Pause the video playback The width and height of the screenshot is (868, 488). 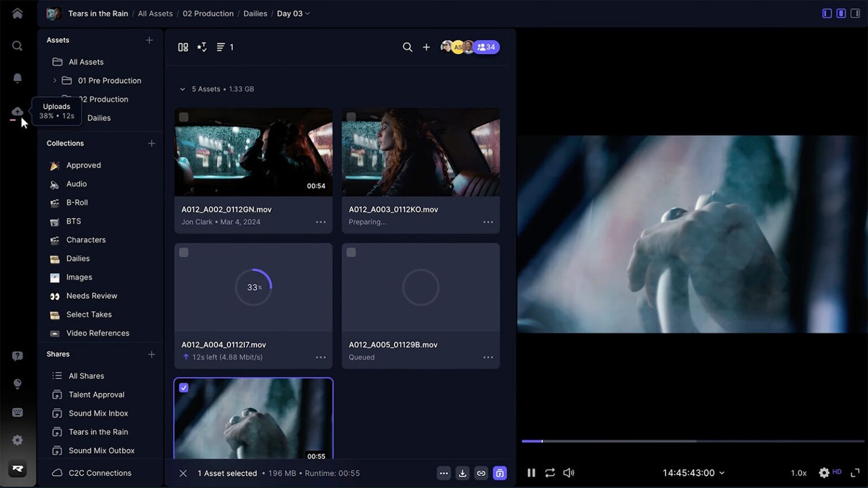531,473
